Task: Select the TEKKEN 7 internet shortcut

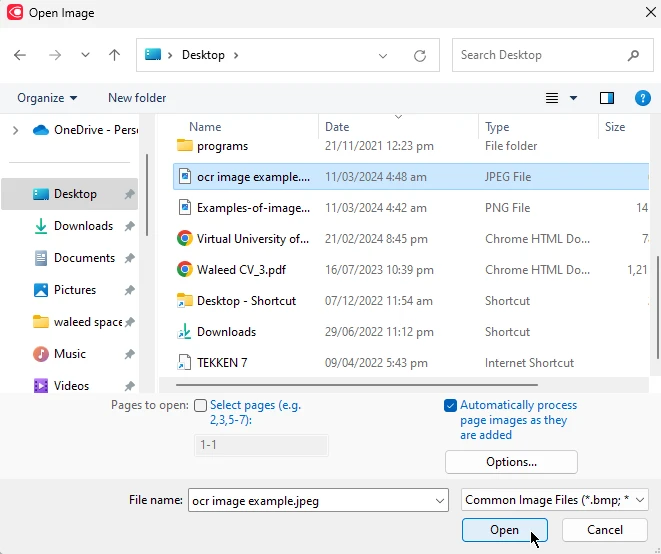Action: [x=222, y=363]
